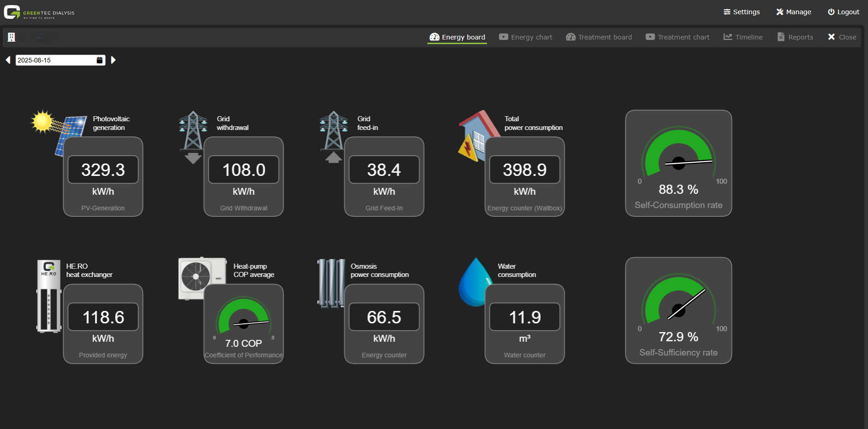
Task: Click the HE.RO heat exchanger icon
Action: point(49,295)
